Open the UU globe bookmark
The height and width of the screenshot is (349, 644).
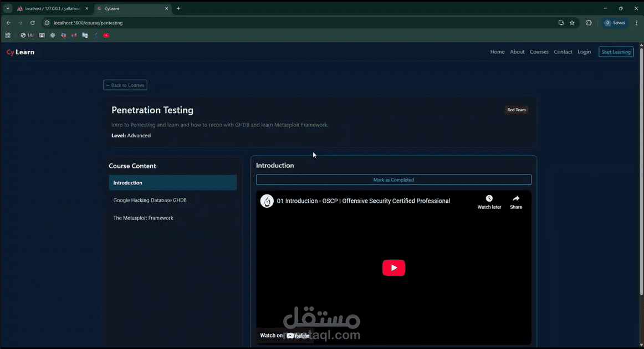point(27,35)
